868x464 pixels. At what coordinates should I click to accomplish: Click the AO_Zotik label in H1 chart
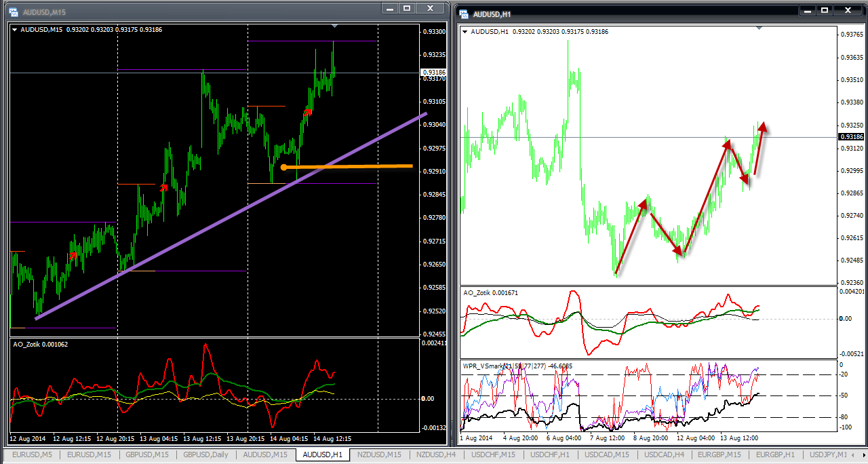(x=480, y=292)
